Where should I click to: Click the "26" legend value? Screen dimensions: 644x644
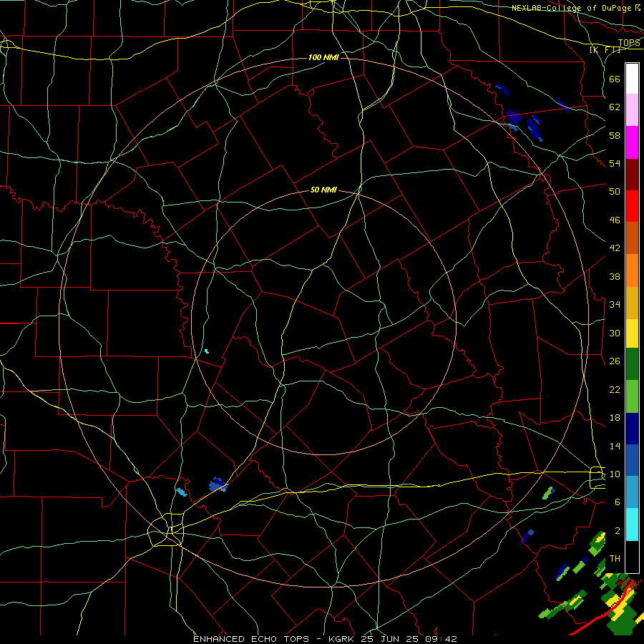click(x=615, y=361)
